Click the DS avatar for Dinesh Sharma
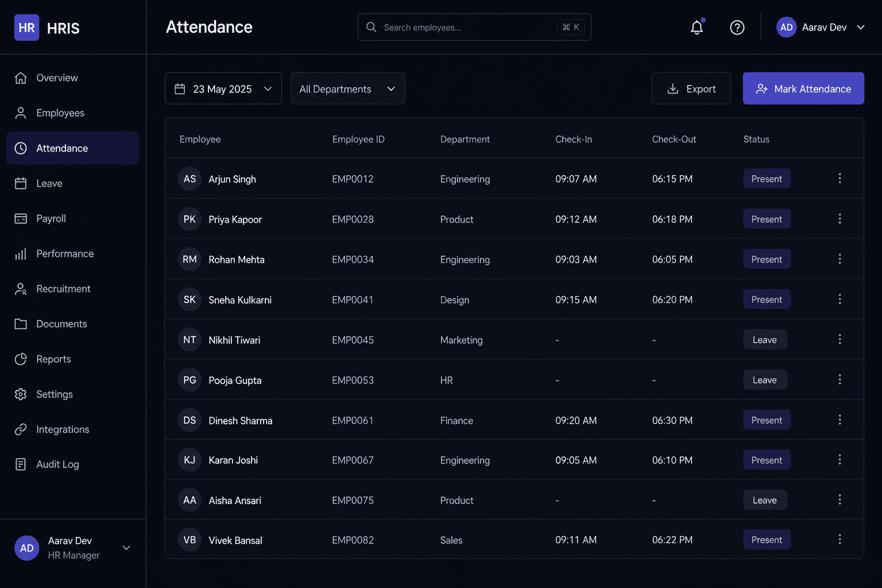Viewport: 882px width, 588px height. pyautogui.click(x=189, y=420)
